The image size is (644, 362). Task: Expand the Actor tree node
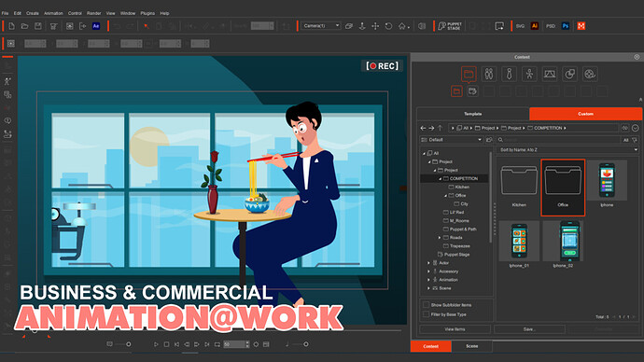point(428,263)
